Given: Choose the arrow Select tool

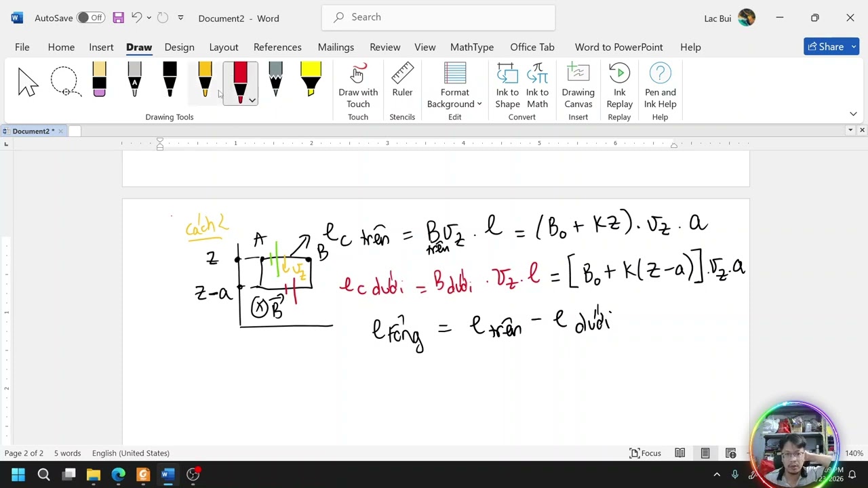Looking at the screenshot, I should tap(28, 82).
